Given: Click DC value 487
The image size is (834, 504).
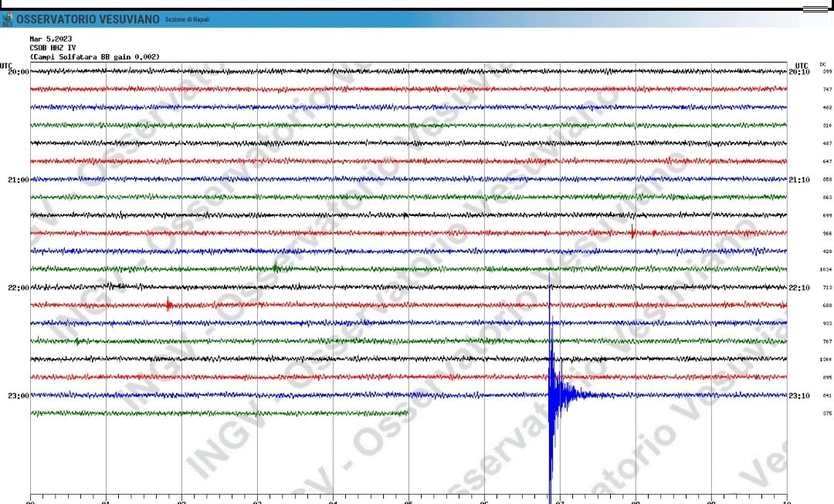Looking at the screenshot, I should 827,144.
